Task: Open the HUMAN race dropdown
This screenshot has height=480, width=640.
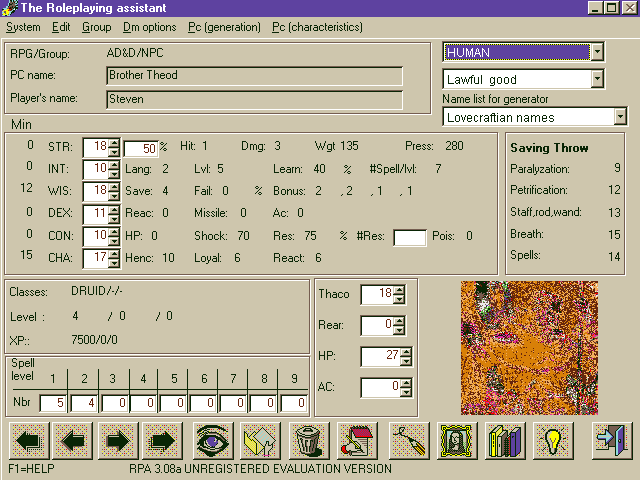Action: coord(597,51)
